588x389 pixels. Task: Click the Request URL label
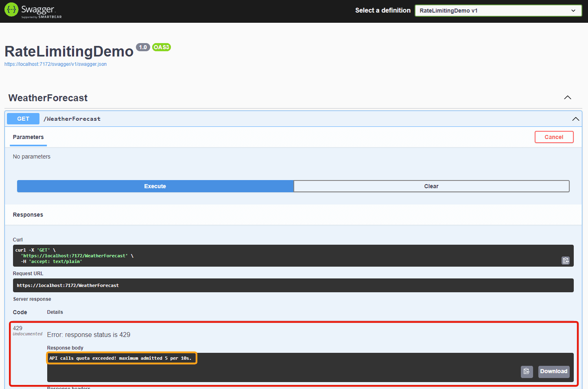coord(28,274)
